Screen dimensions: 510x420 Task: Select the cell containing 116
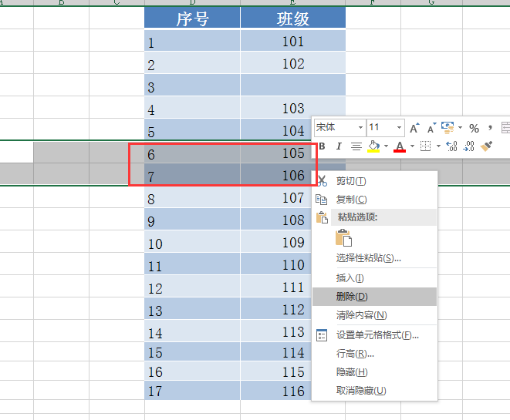(x=275, y=390)
